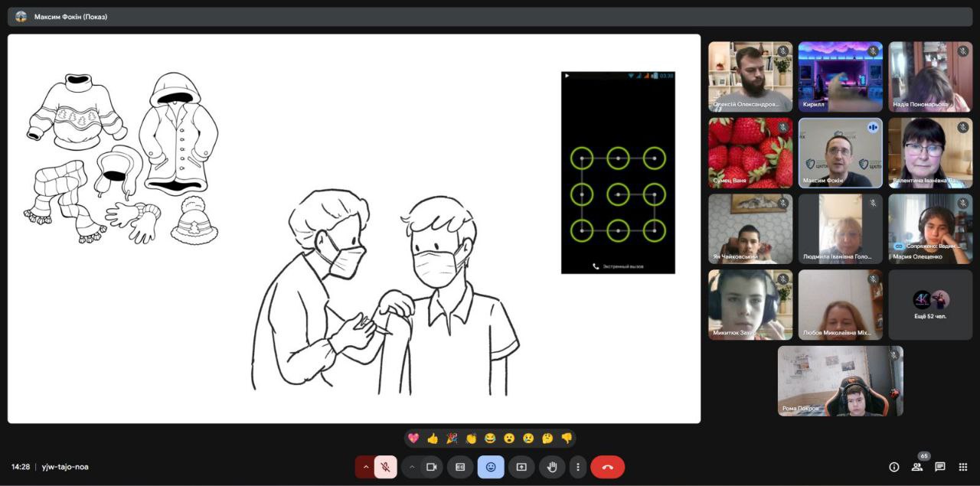Viewport: 980px width, 486px height.
Task: Open the activities grid icon
Action: (963, 467)
